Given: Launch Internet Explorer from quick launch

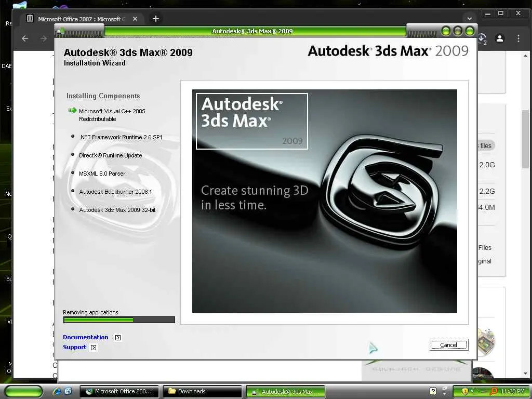Looking at the screenshot, I should (x=57, y=391).
